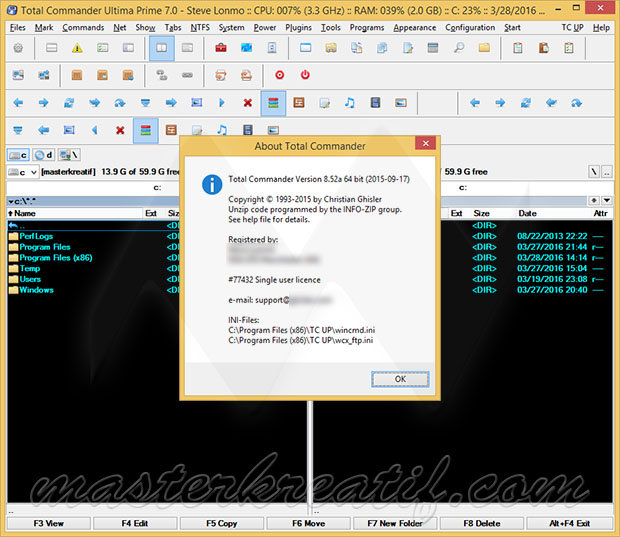Sort right panel by Size column header
Viewport: 620px width, 537px height.
click(482, 213)
